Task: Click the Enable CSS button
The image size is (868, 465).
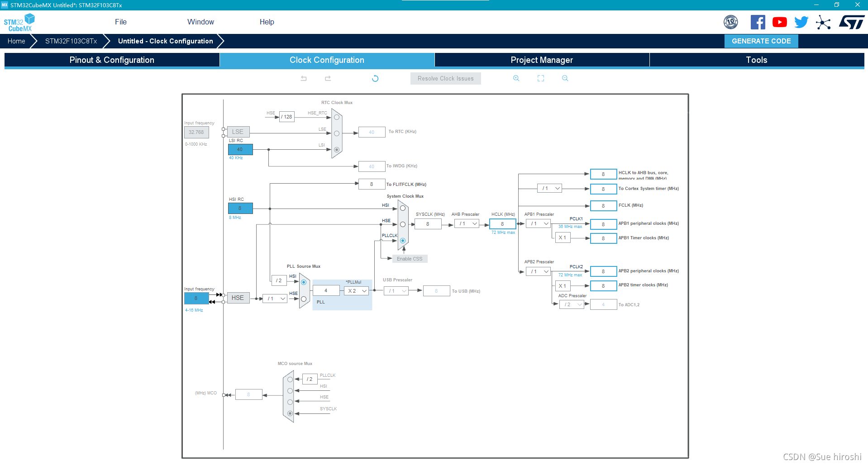Action: [x=410, y=259]
